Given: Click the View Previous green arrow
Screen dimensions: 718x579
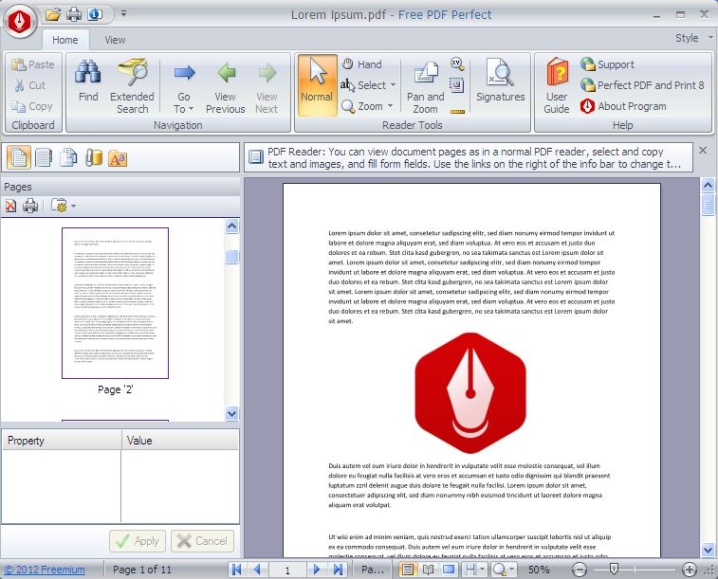Looking at the screenshot, I should point(225,85).
